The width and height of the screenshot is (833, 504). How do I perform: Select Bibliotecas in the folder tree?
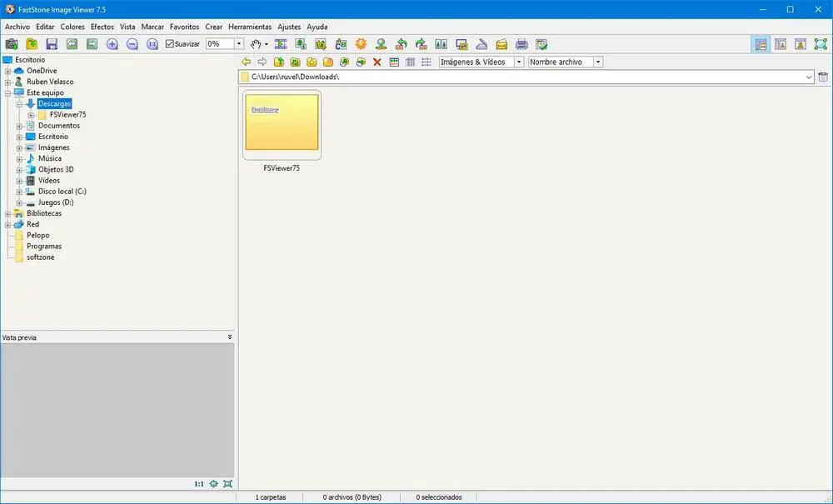click(44, 213)
